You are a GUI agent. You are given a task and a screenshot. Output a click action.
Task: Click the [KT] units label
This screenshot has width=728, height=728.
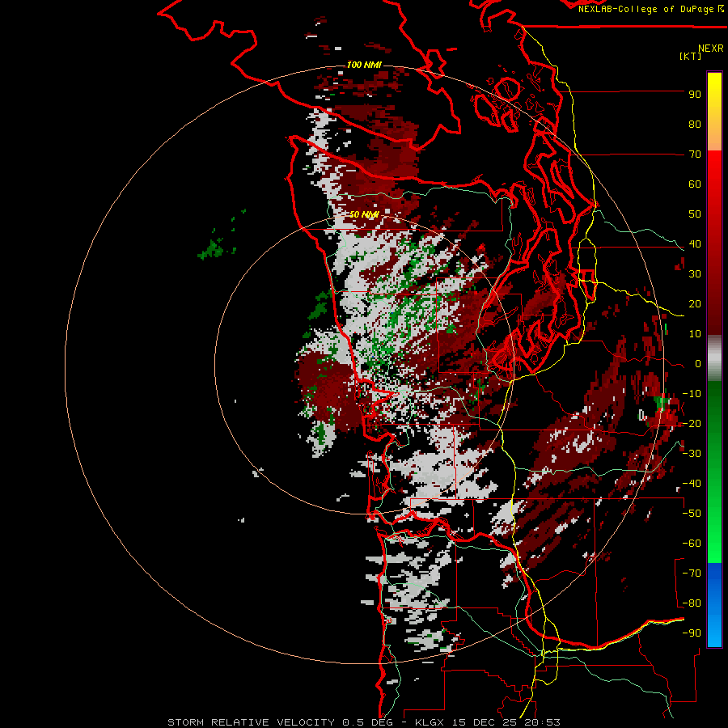coord(691,56)
